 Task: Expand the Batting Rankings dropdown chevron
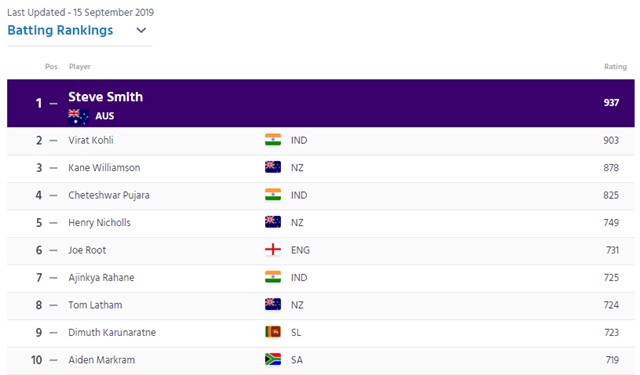tap(141, 30)
